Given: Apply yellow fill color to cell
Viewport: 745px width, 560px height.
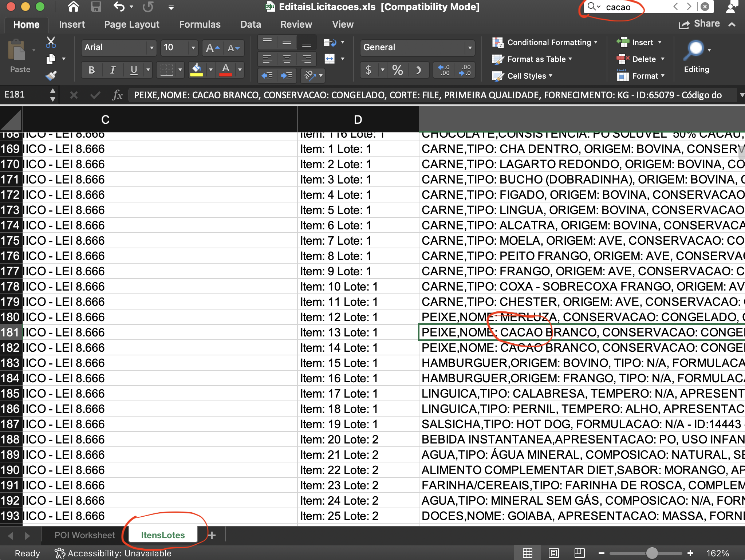Looking at the screenshot, I should pyautogui.click(x=197, y=70).
